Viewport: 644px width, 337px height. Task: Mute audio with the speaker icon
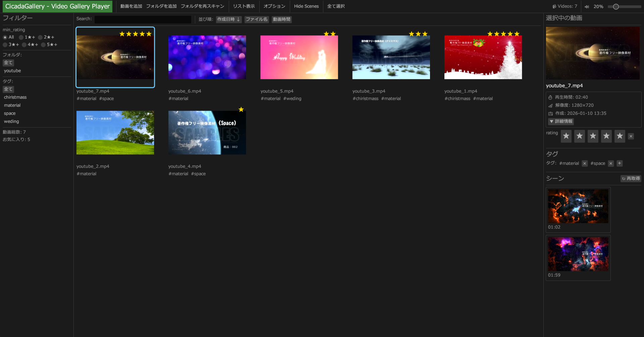pos(587,7)
